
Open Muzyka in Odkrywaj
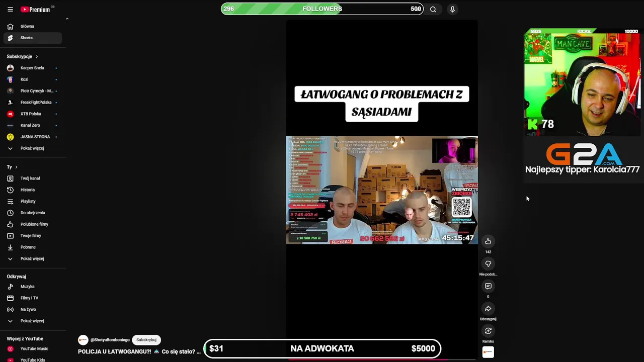coord(33,287)
